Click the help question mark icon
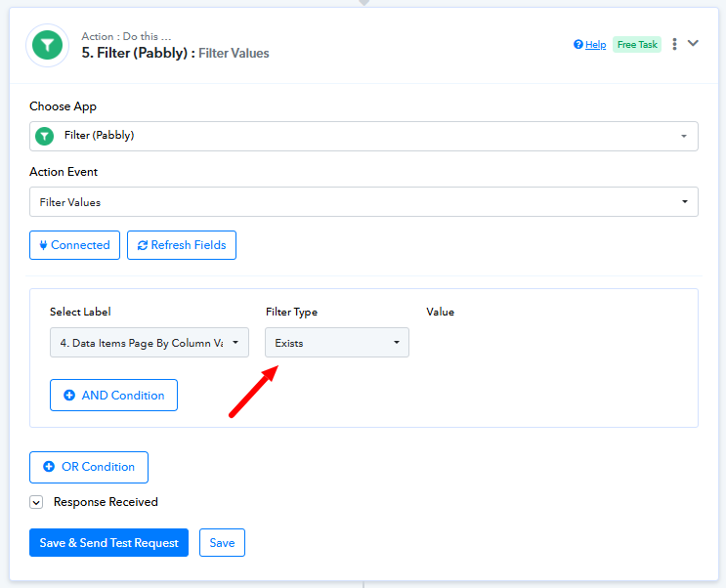Image resolution: width=726 pixels, height=588 pixels. [577, 45]
